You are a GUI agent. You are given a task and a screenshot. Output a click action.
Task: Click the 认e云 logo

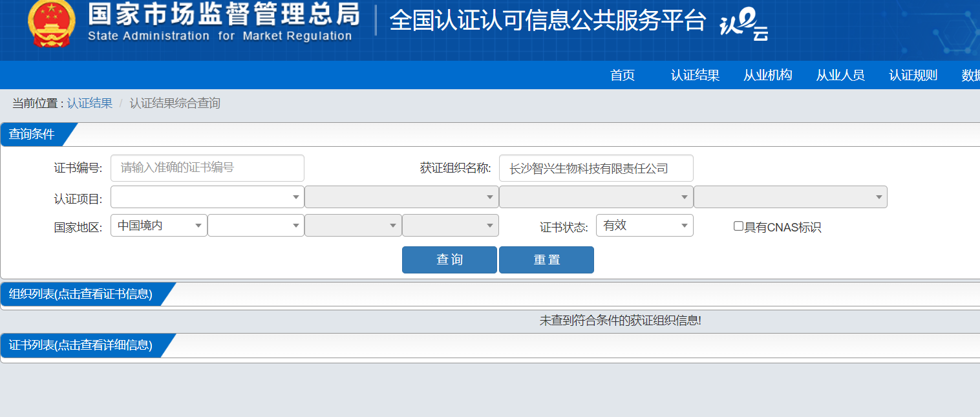coord(744,26)
